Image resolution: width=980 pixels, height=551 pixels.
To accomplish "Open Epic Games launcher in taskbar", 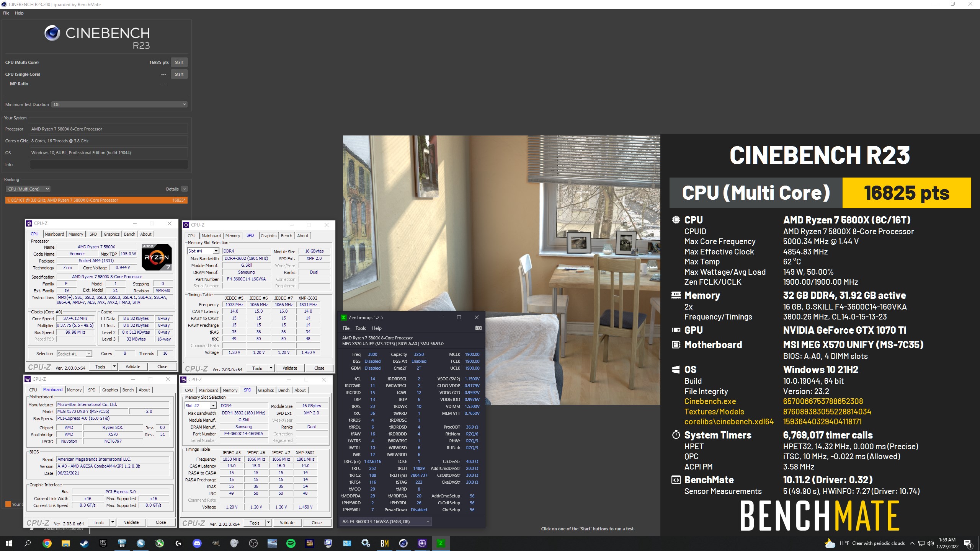I will (103, 543).
